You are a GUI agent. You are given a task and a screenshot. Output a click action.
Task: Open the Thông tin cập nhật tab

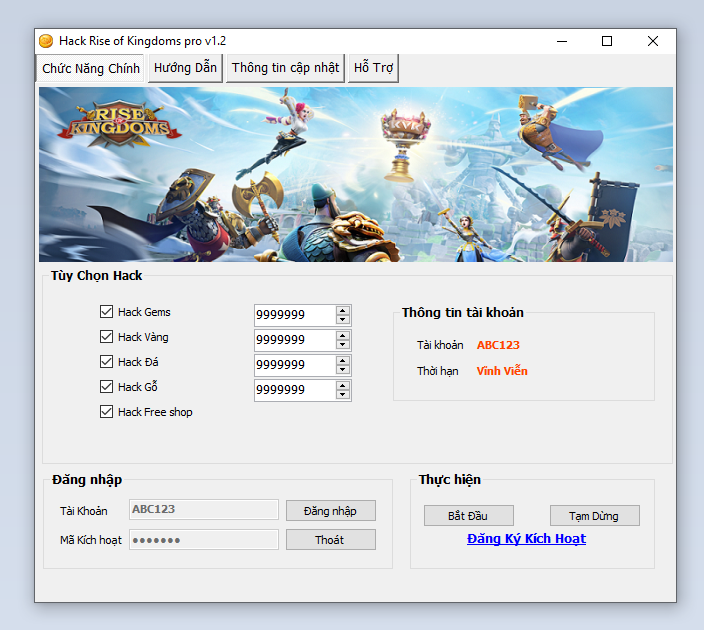pyautogui.click(x=285, y=68)
